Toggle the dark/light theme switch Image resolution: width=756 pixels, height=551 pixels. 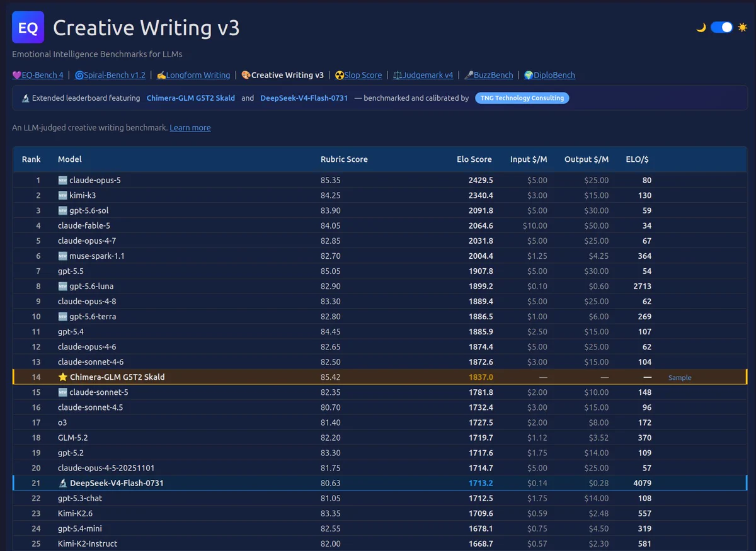[x=721, y=27]
